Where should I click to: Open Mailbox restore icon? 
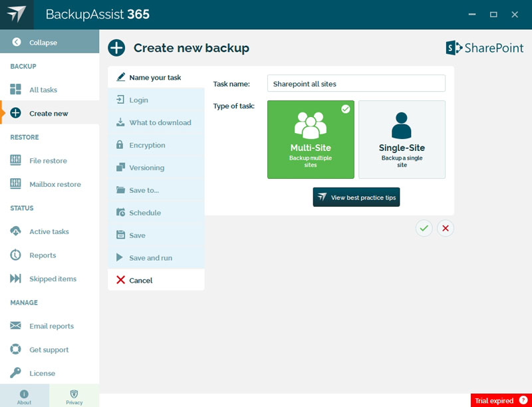tap(15, 184)
